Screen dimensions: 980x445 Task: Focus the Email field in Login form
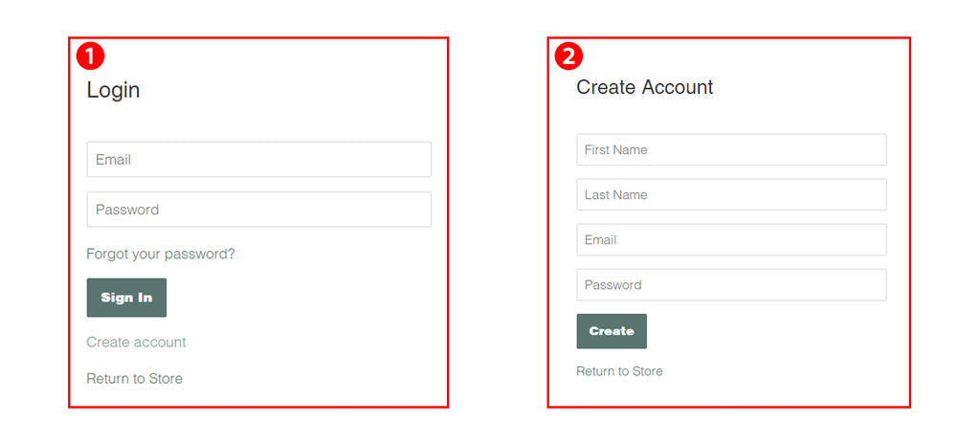point(258,160)
